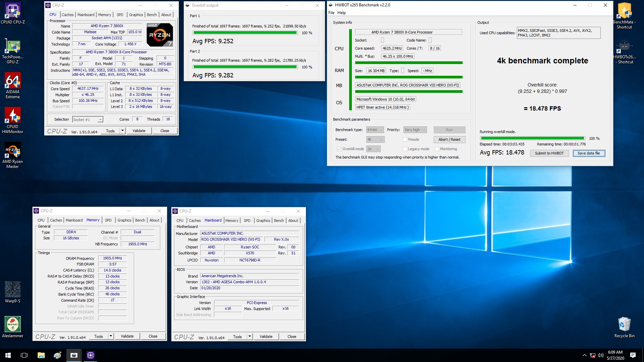The height and width of the screenshot is (362, 644).
Task: Open Socket #1 selection dropdown
Action: [88, 120]
